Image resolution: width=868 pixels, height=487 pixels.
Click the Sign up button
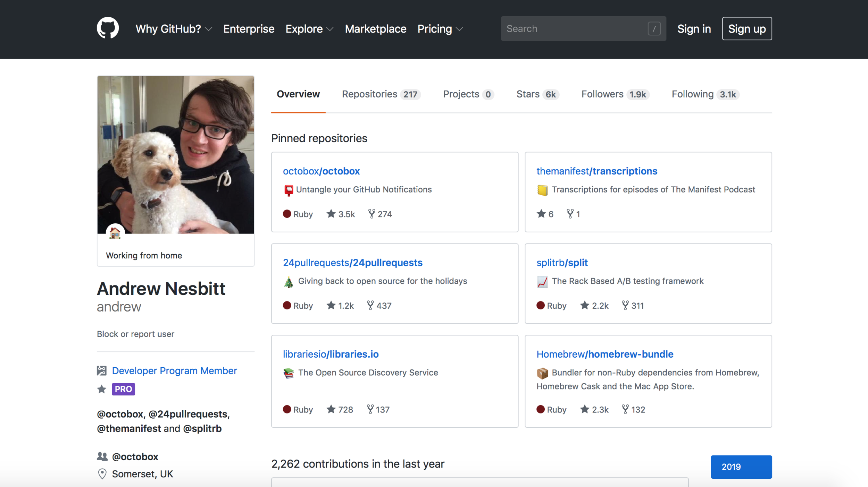pos(747,29)
